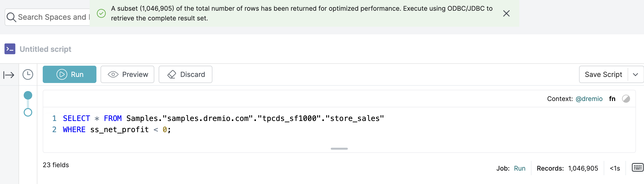This screenshot has height=184, width=644.
Task: Open keyboard shortcuts icon
Action: 637,167
